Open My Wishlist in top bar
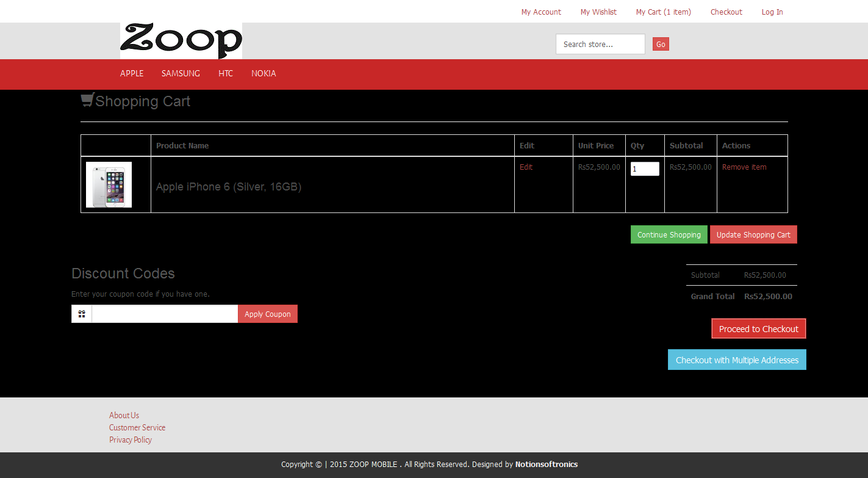The image size is (868, 478). pos(598,12)
